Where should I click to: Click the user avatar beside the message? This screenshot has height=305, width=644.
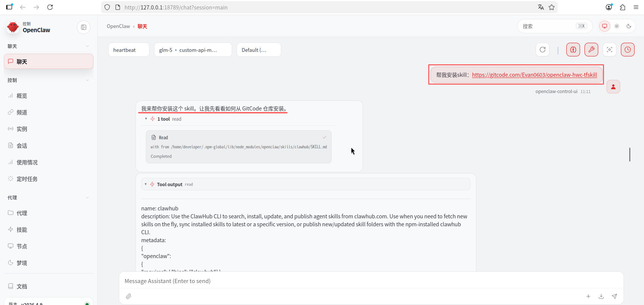pyautogui.click(x=613, y=87)
